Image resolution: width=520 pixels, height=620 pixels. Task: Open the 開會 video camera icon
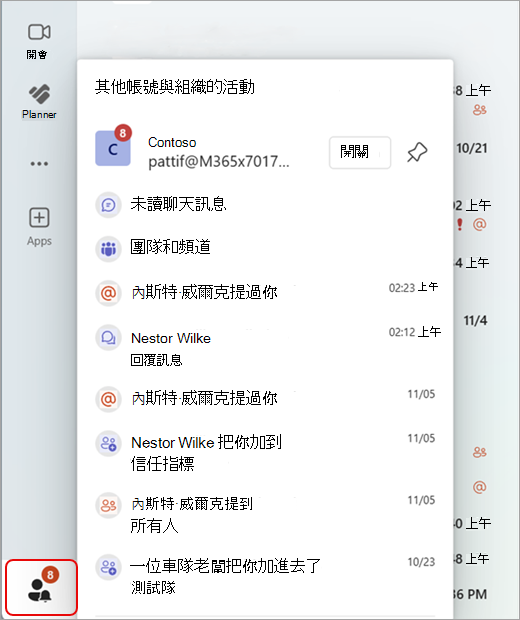pyautogui.click(x=39, y=32)
